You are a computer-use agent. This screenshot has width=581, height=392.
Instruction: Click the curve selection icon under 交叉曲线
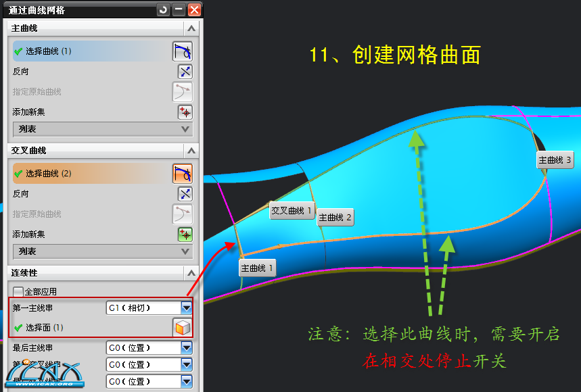(183, 174)
